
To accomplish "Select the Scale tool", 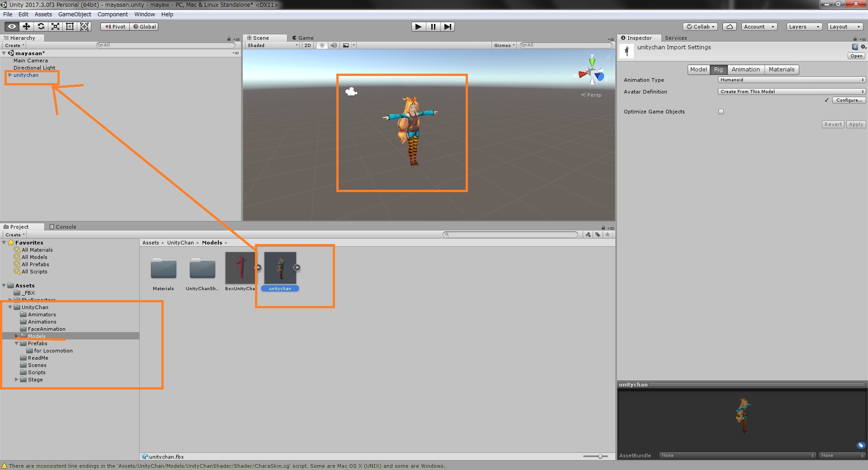I will coord(55,27).
